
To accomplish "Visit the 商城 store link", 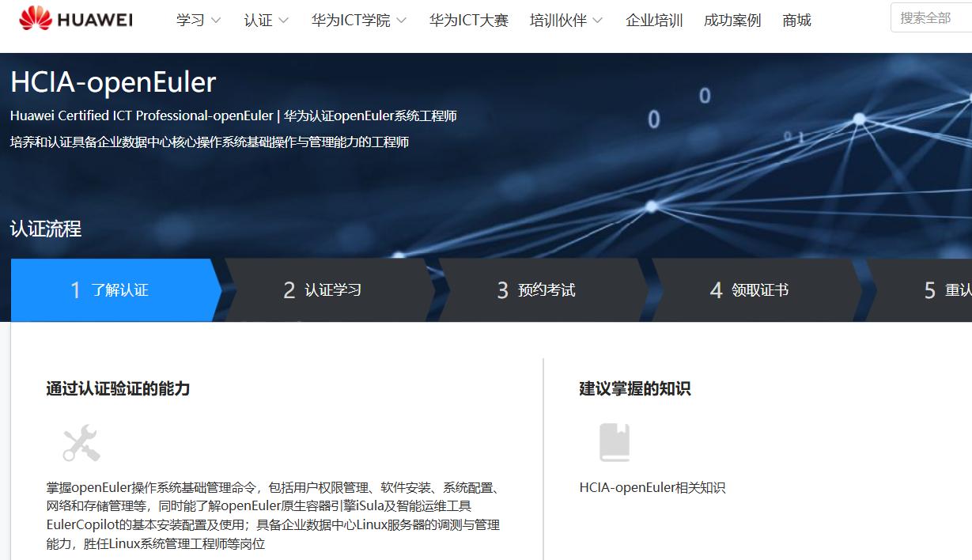I will [796, 21].
